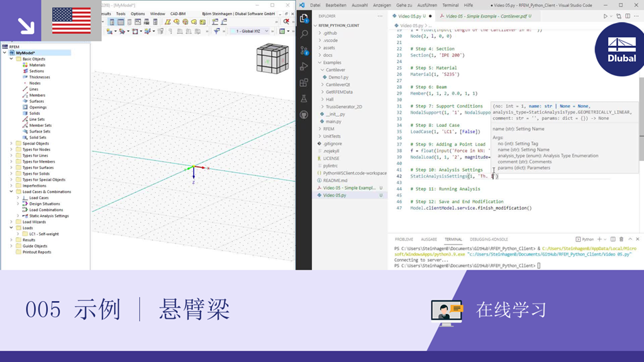Expand Types for Nodes tree node
644x362 pixels.
pyautogui.click(x=11, y=150)
